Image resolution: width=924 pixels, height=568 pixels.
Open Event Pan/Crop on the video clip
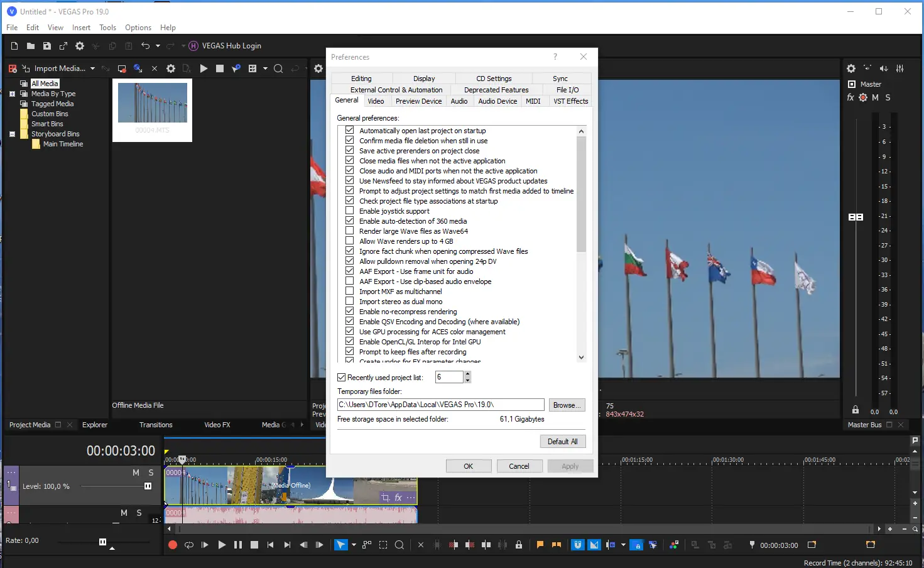385,498
